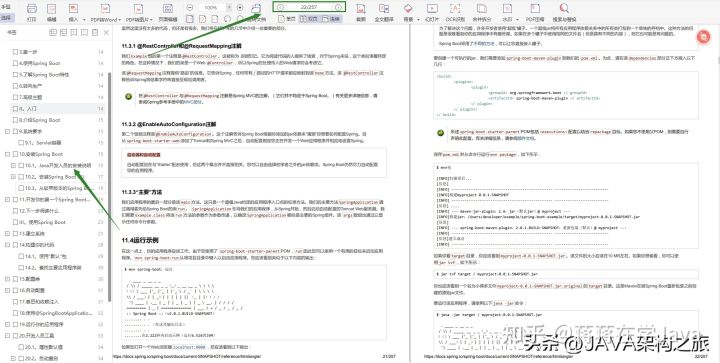Open bookmark '18.使用@SpringBootApplicatio...'
This screenshot has width=720, height=363.
(x=56, y=313)
